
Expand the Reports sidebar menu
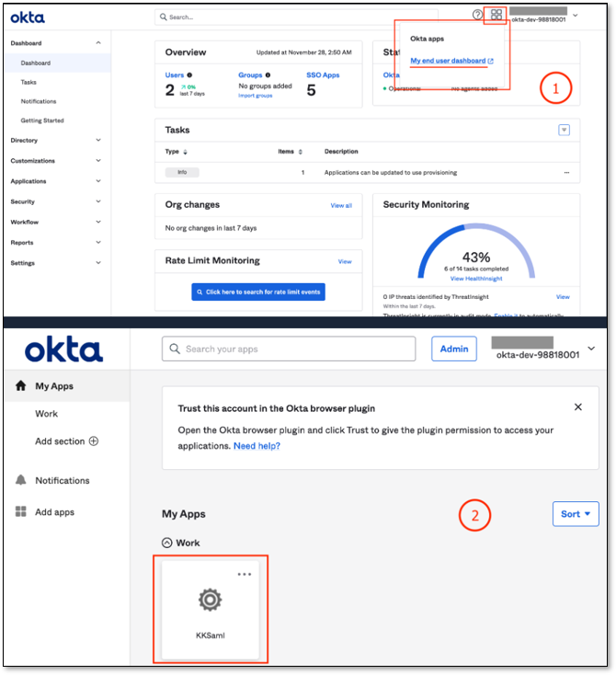tap(98, 243)
